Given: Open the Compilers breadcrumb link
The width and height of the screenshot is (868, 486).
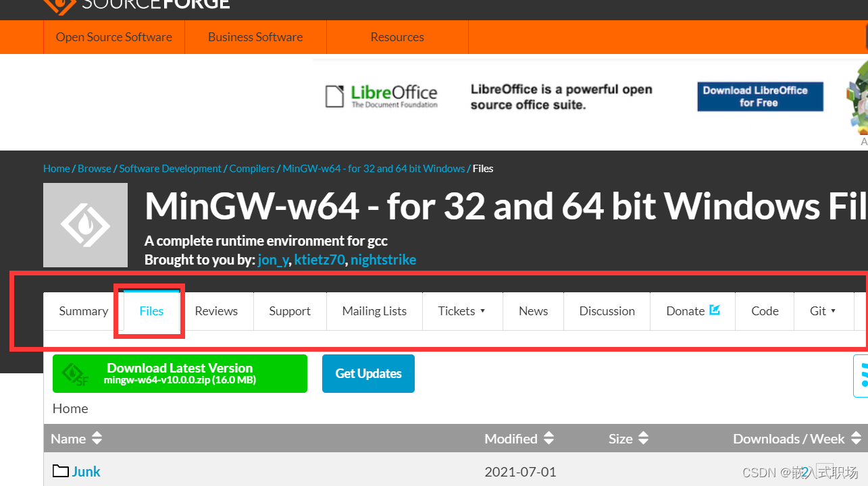Looking at the screenshot, I should [x=251, y=168].
